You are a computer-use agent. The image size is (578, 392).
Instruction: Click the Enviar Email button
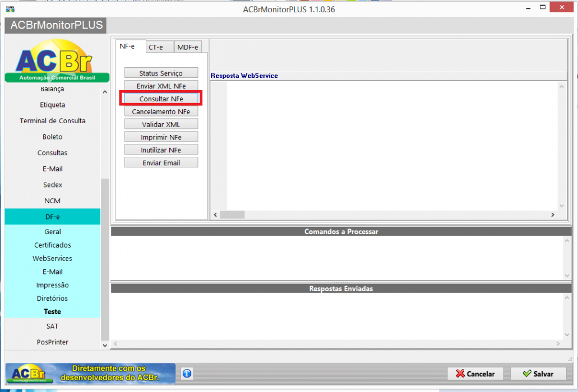161,163
